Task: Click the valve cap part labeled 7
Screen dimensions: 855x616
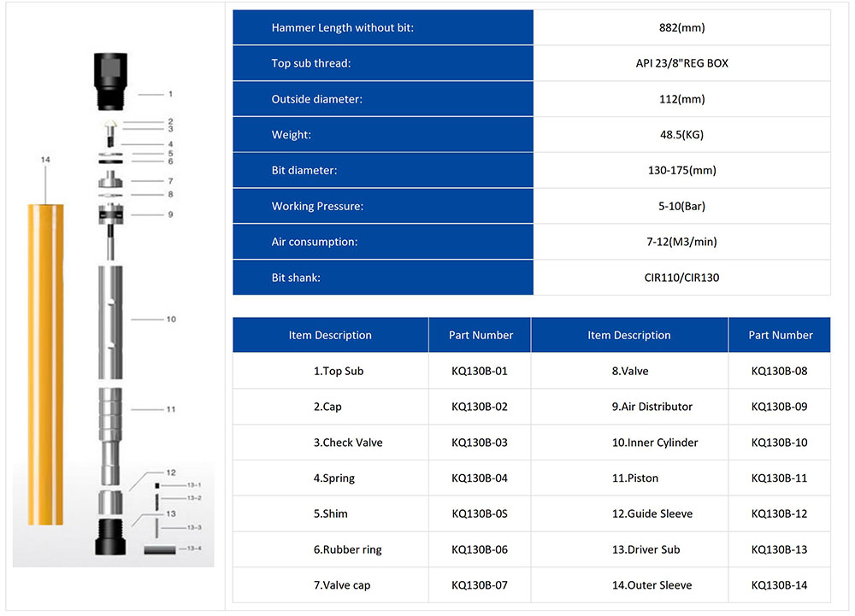Action: point(112,180)
